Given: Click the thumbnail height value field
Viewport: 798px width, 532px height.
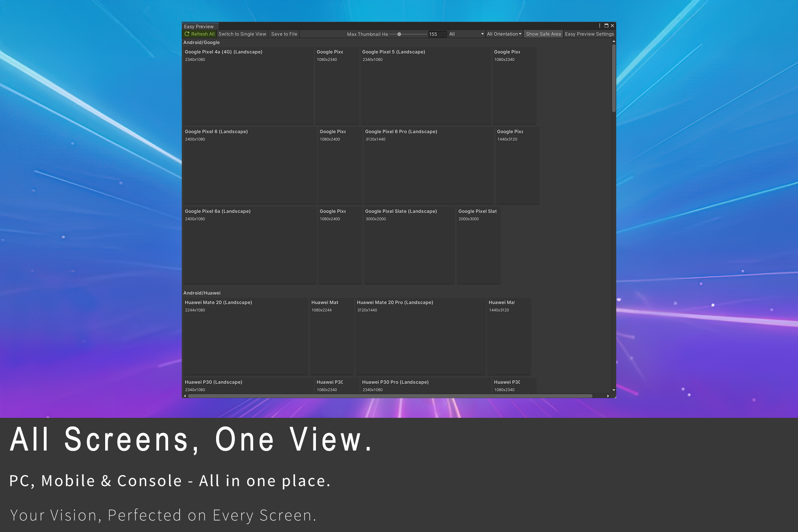Looking at the screenshot, I should point(437,34).
